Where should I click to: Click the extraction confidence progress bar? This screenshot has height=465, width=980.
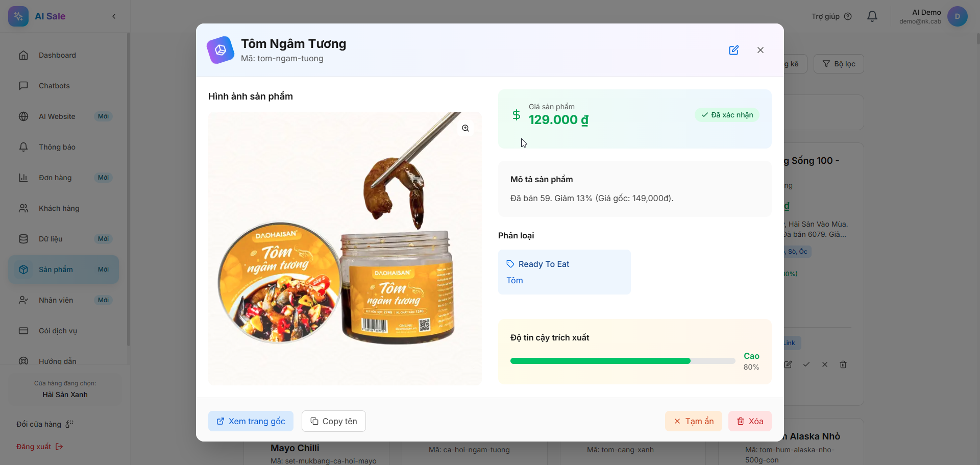pyautogui.click(x=622, y=361)
